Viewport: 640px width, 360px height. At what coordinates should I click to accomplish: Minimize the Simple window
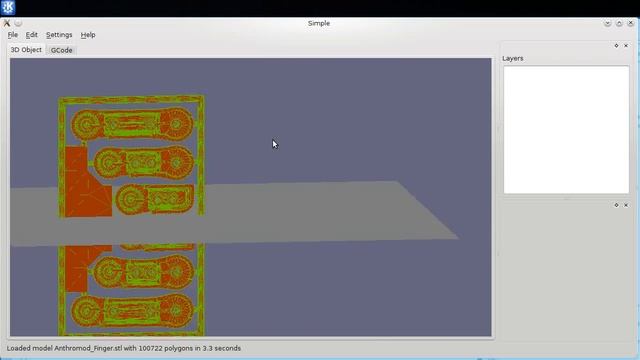coord(607,23)
